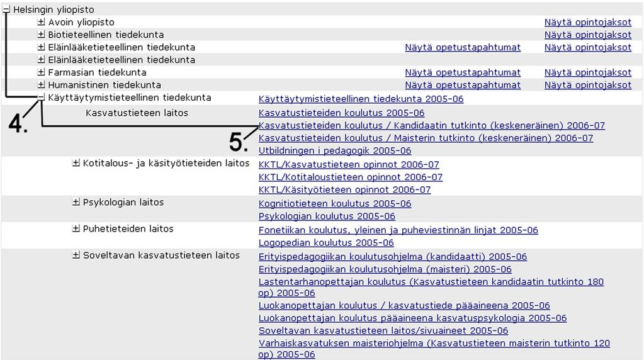Select the Psykologian laitos label
644x360 pixels.
click(x=123, y=203)
